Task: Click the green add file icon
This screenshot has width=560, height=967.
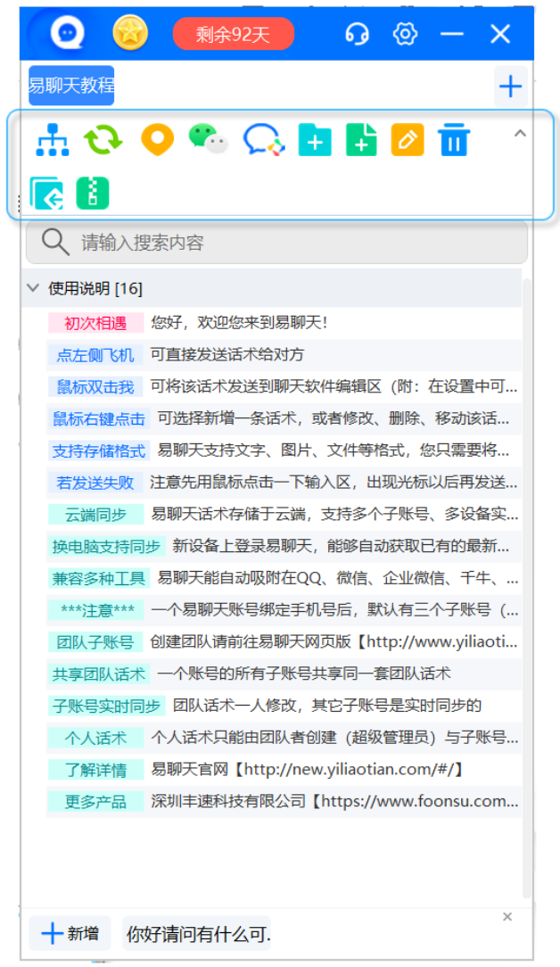Action: [x=361, y=140]
